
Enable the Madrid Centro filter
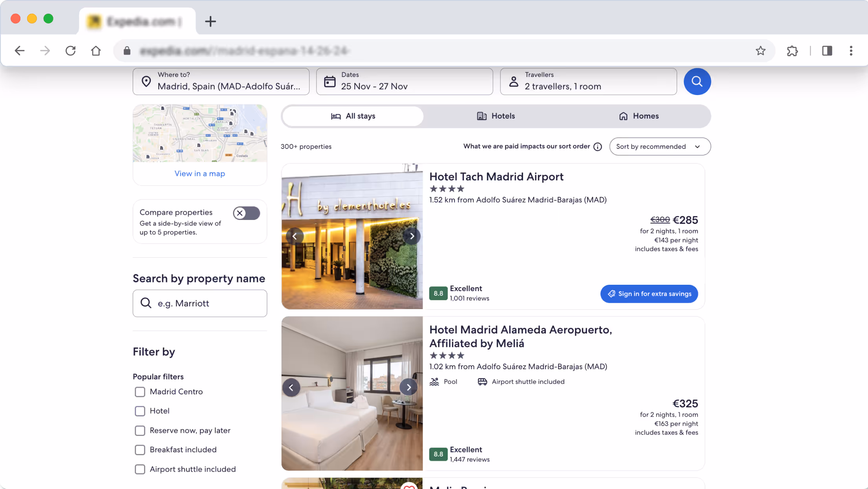click(140, 392)
